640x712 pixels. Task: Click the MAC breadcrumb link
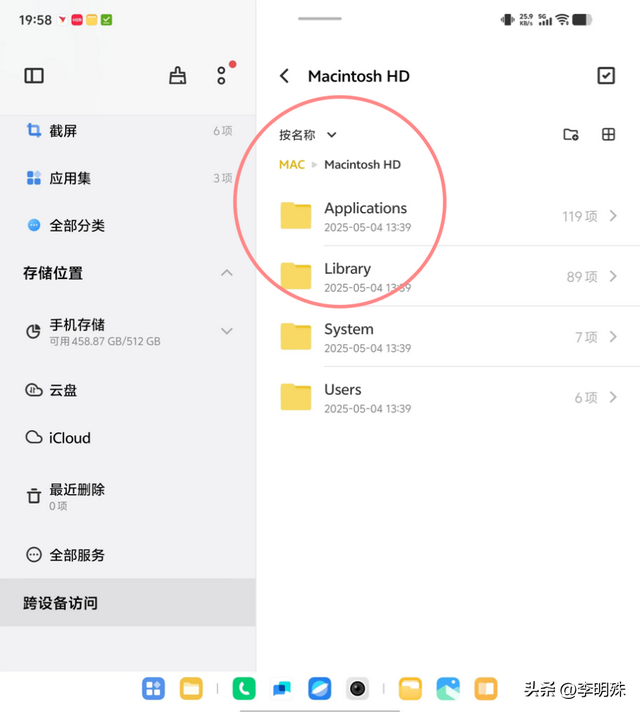pyautogui.click(x=292, y=164)
